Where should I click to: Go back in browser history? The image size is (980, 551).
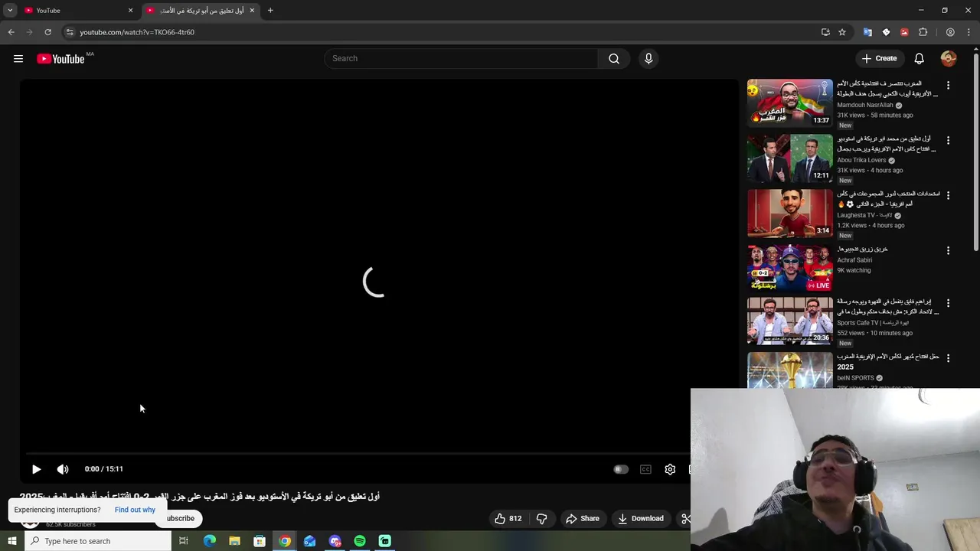tap(11, 32)
